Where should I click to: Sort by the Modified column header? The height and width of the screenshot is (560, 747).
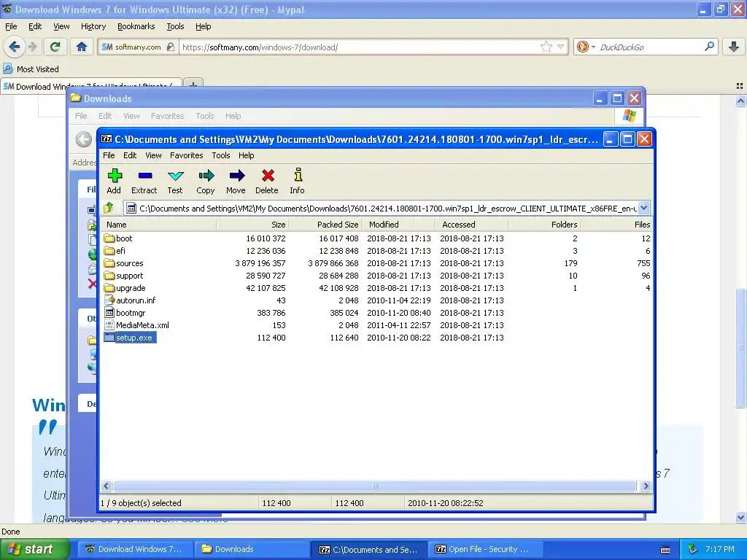[399, 225]
